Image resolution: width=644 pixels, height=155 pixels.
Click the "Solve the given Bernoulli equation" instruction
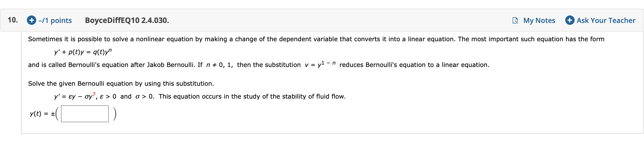click(121, 83)
